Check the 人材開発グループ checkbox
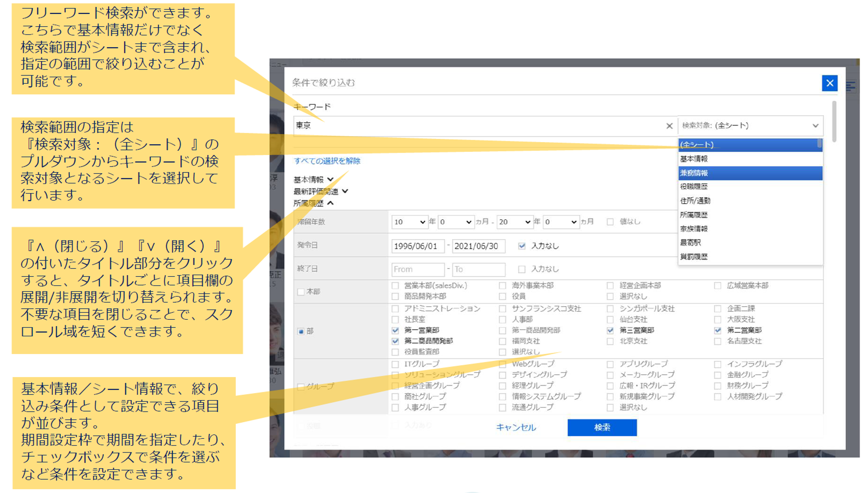This screenshot has height=493, width=868. point(718,396)
